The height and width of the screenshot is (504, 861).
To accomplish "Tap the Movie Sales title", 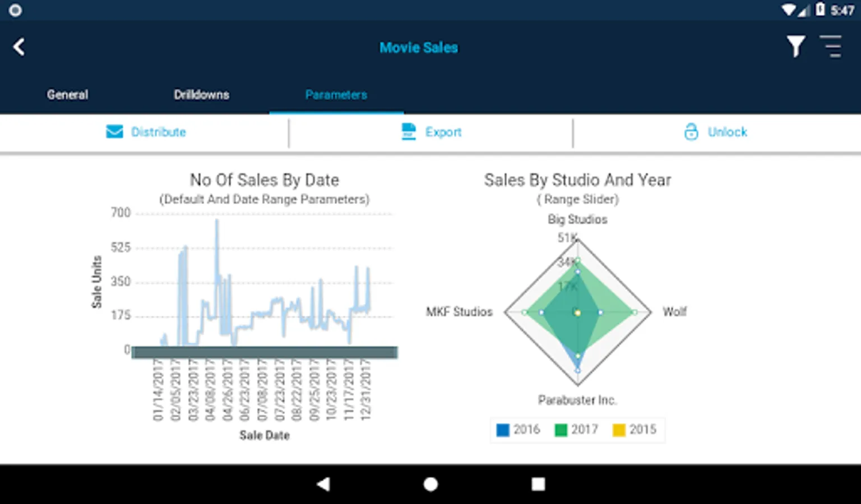I will coord(419,48).
